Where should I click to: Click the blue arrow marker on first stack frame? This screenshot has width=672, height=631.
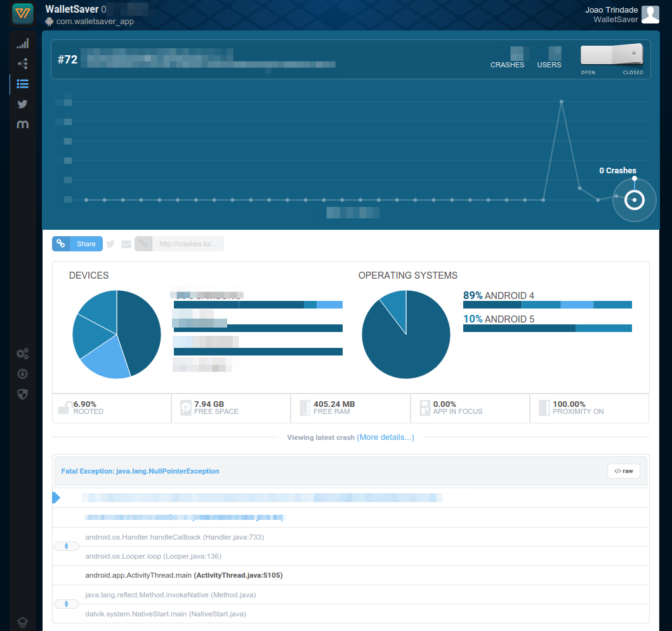tap(56, 498)
